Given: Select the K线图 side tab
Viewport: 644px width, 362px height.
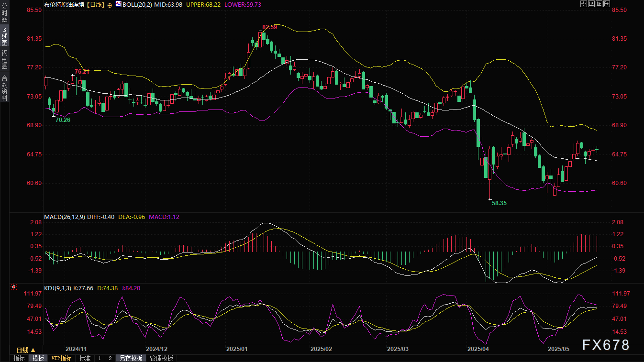Looking at the screenshot, I should point(4,36).
